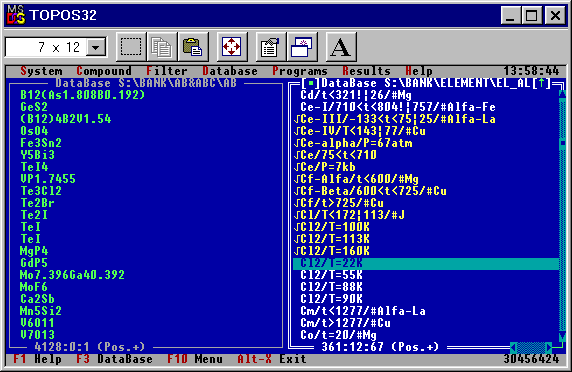Screen dimensions: 572x372
Task: Open the Compound menu
Action: [104, 71]
